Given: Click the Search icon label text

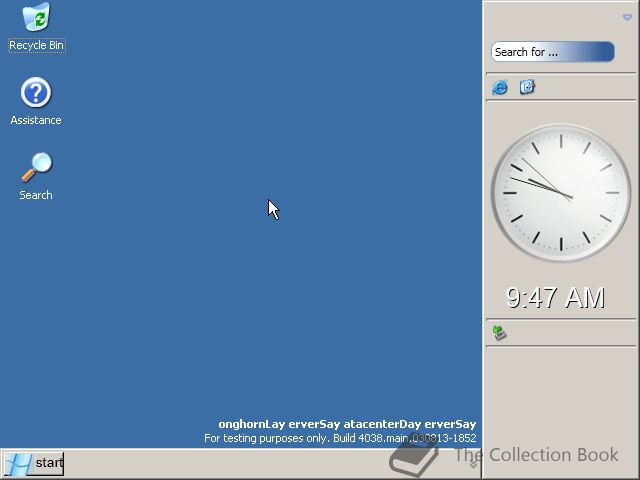Looking at the screenshot, I should tap(36, 195).
